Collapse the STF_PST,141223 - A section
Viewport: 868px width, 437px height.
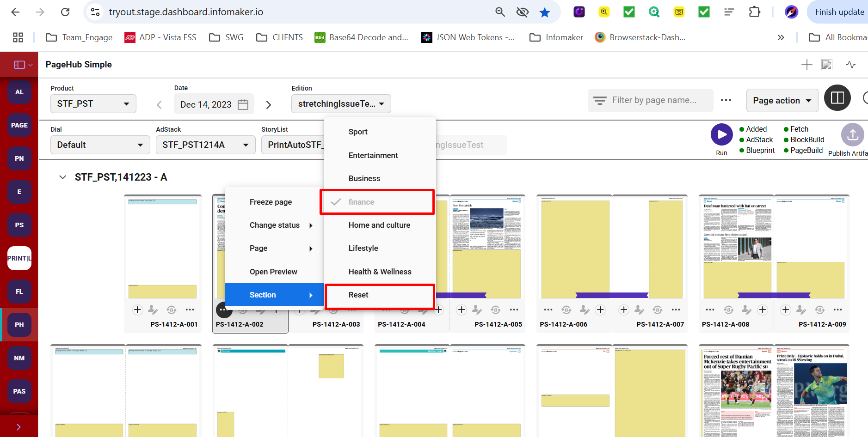coord(63,177)
